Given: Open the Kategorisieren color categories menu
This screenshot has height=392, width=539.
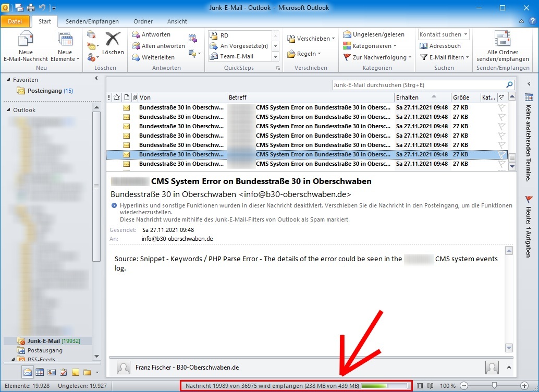Looking at the screenshot, I should (x=370, y=46).
